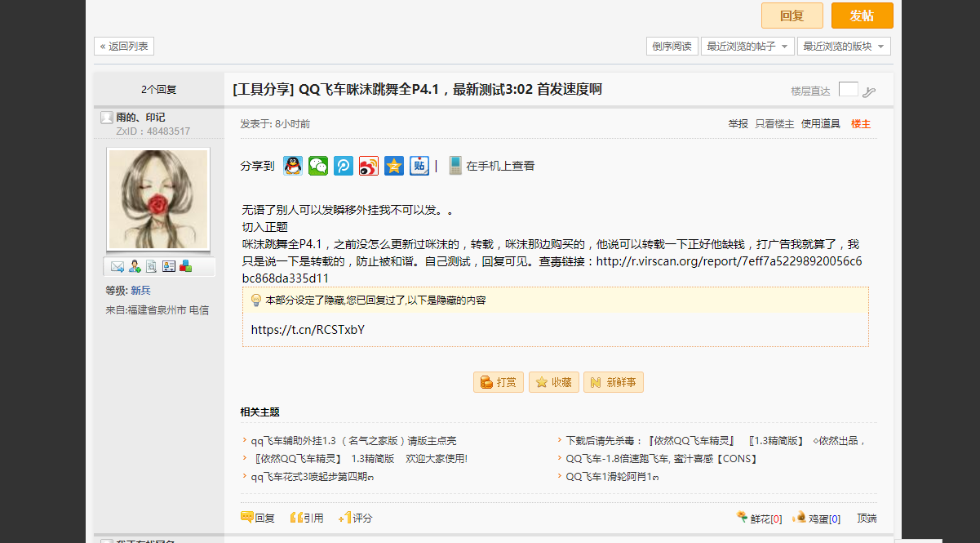Open the virscan.org report link

pyautogui.click(x=729, y=261)
